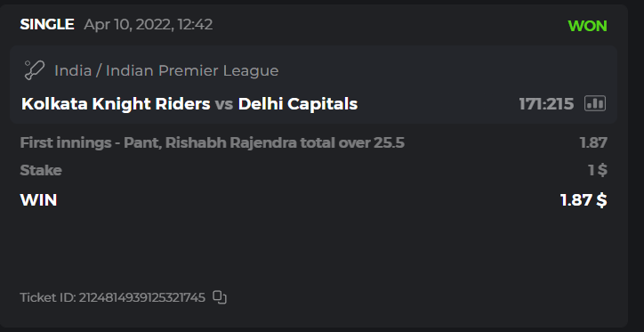644x332 pixels.
Task: Open match statistics bar chart icon
Action: click(x=595, y=103)
